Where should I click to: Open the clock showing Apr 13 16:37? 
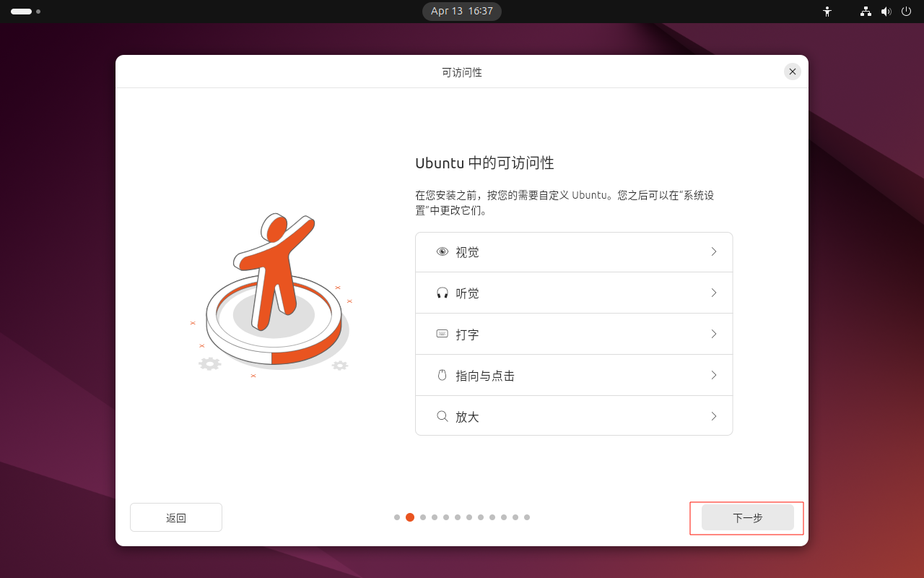coord(462,11)
